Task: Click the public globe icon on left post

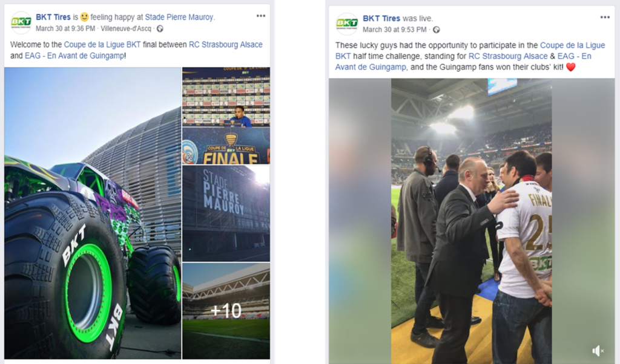Action: [160, 28]
